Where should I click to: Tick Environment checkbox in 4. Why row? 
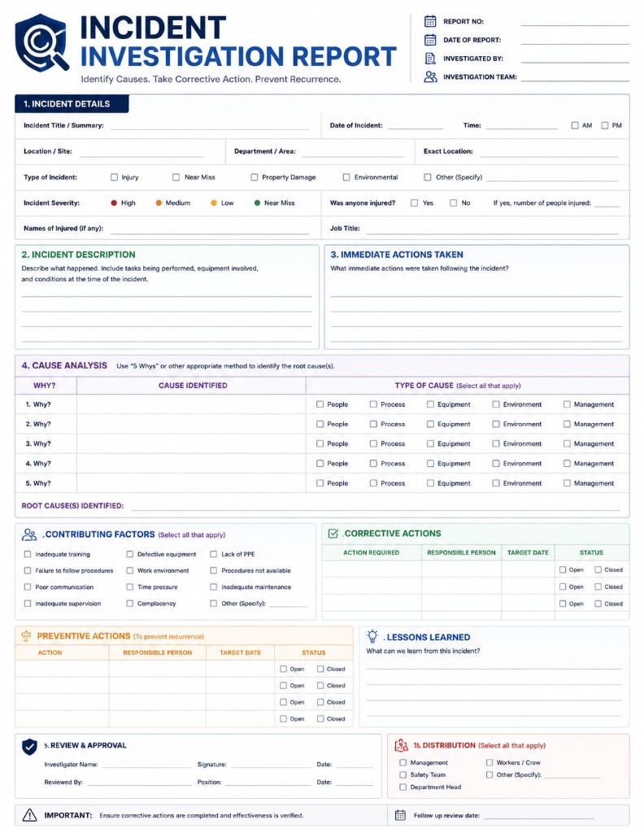point(496,463)
